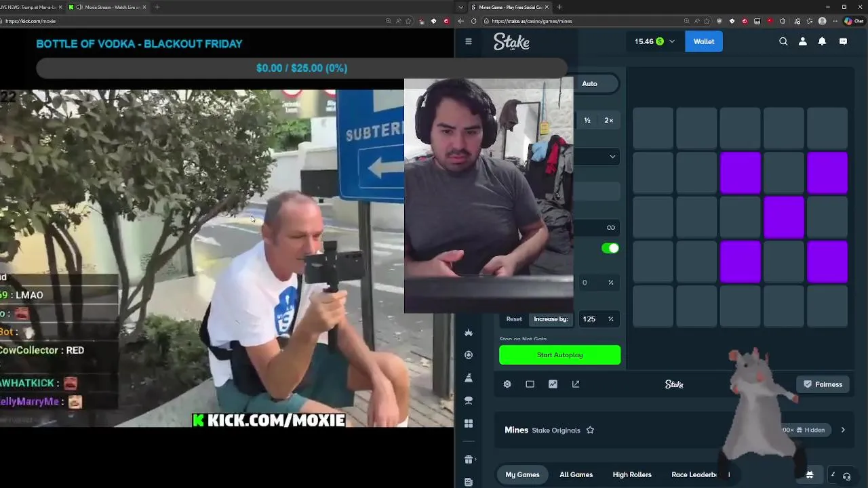The image size is (868, 488).
Task: Open the headset support icon
Action: click(846, 476)
